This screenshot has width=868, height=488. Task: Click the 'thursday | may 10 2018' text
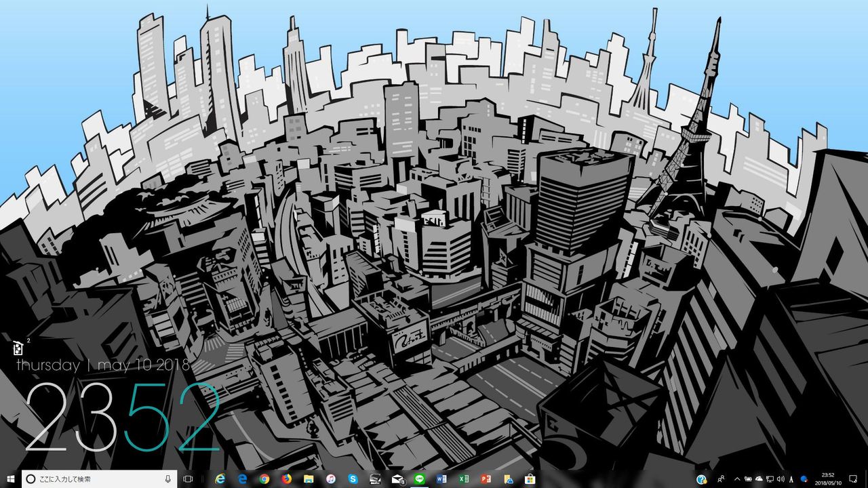pyautogui.click(x=103, y=365)
